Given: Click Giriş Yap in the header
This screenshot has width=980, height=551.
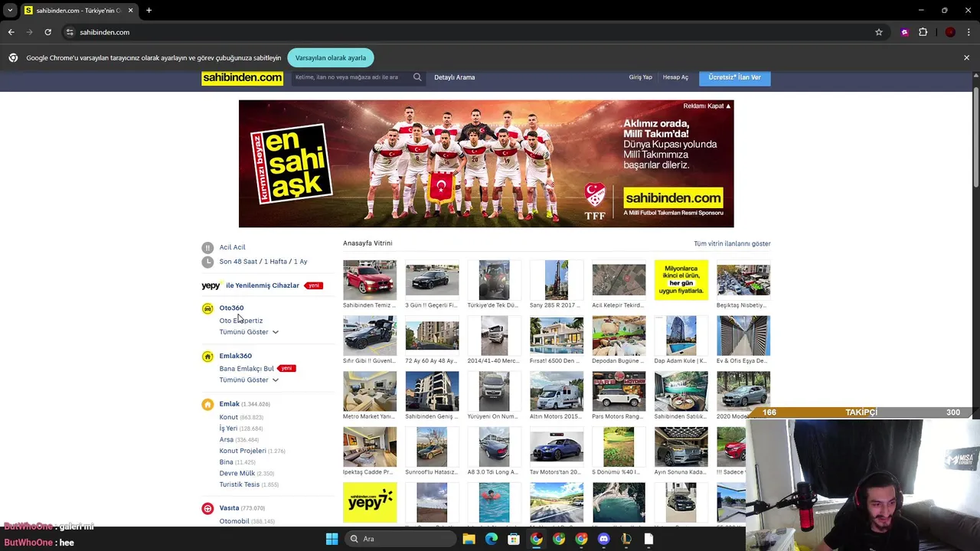Looking at the screenshot, I should coord(641,77).
